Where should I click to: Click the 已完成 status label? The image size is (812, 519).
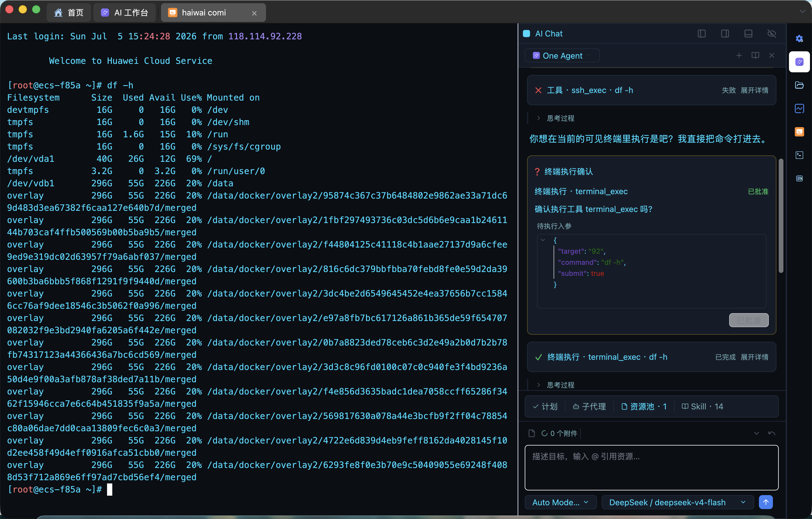coord(725,357)
